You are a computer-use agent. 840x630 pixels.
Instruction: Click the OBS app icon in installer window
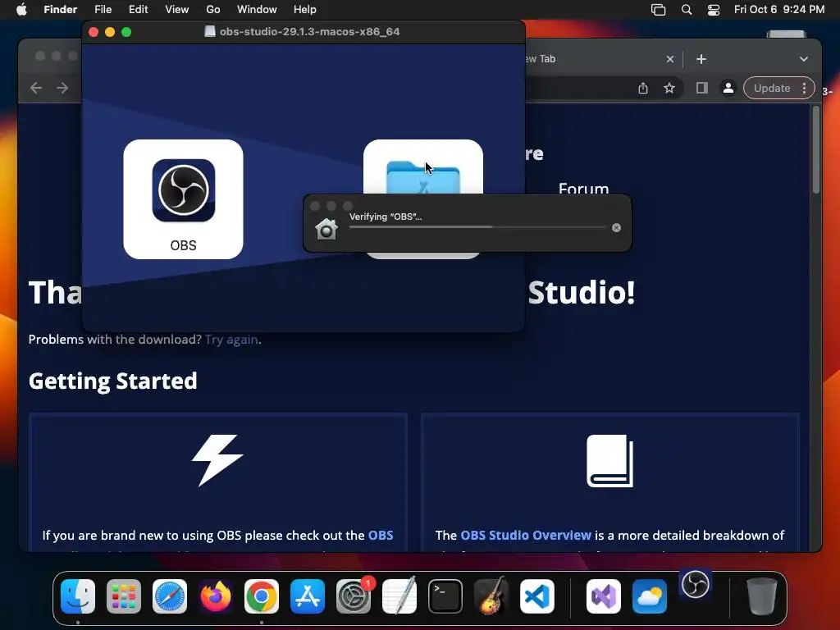point(183,190)
